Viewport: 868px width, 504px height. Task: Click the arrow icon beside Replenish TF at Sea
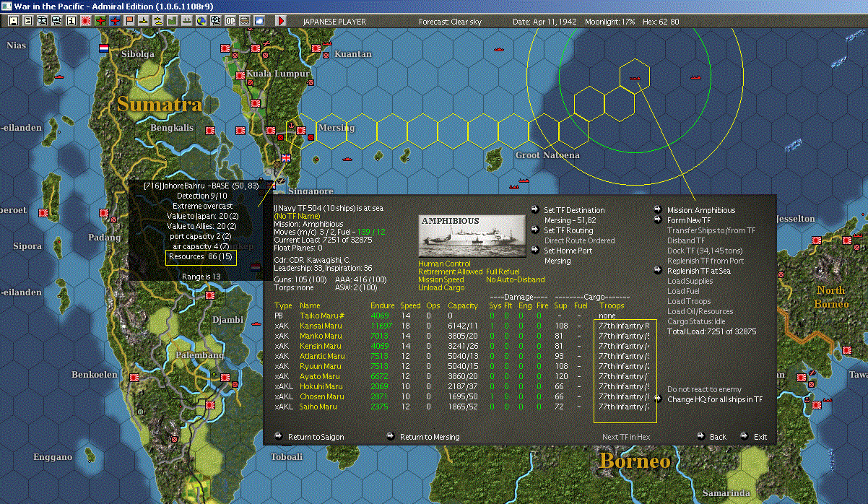coord(658,271)
